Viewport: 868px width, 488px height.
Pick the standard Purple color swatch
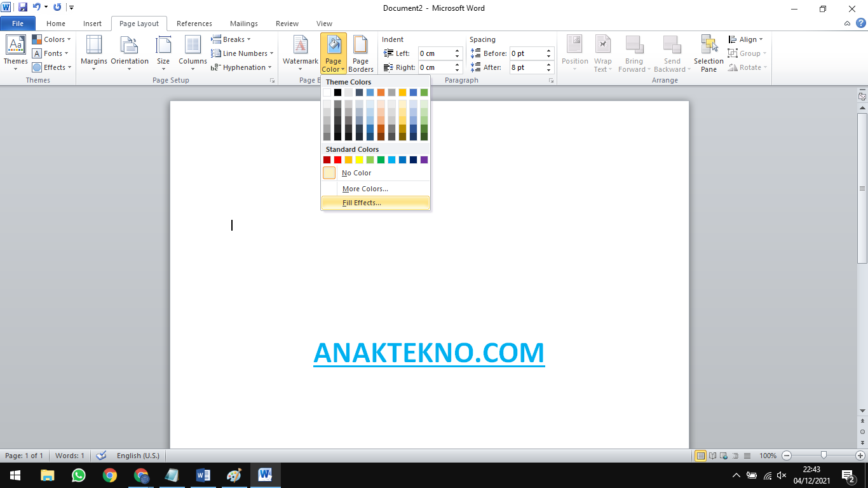click(x=424, y=160)
